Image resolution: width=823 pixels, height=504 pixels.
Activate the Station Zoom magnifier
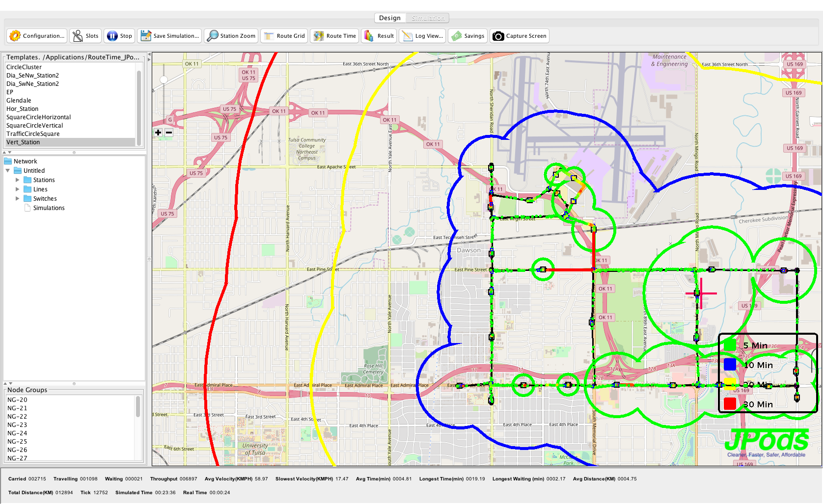[x=213, y=36]
